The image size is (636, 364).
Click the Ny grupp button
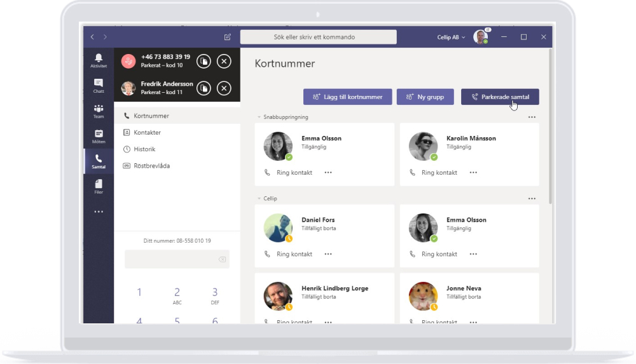pos(425,97)
